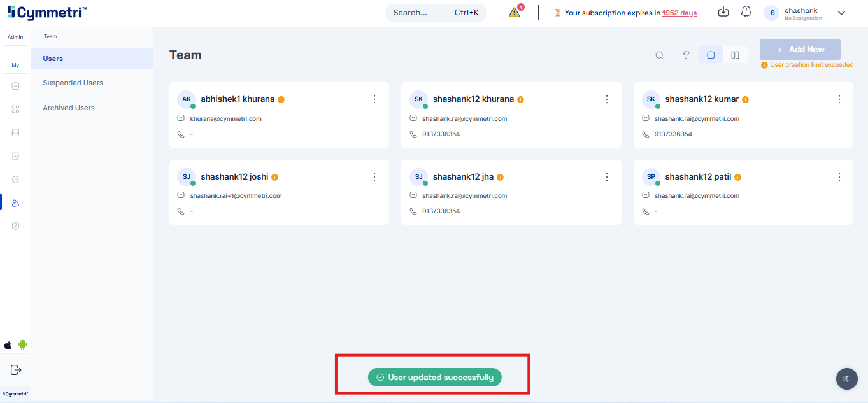Click the Team breadcrumb label
The height and width of the screenshot is (403, 868).
tap(50, 37)
